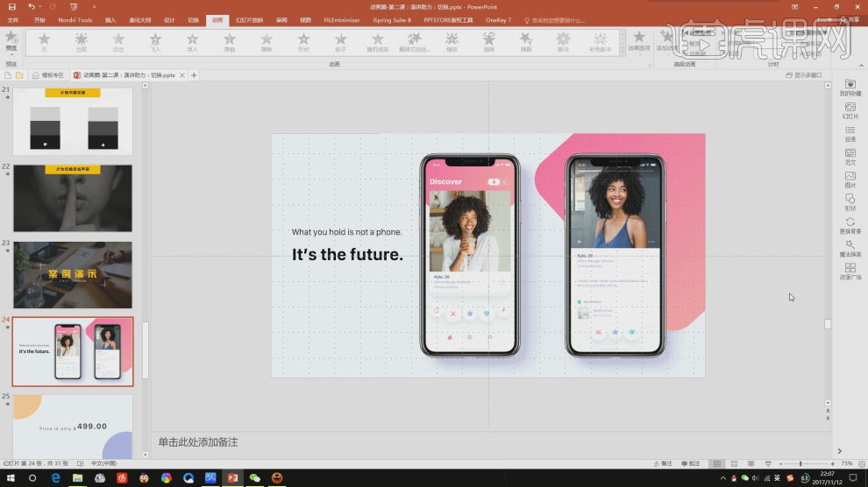The height and width of the screenshot is (487, 868).
Task: Toggle 批注 comments in the status bar
Action: point(690,463)
